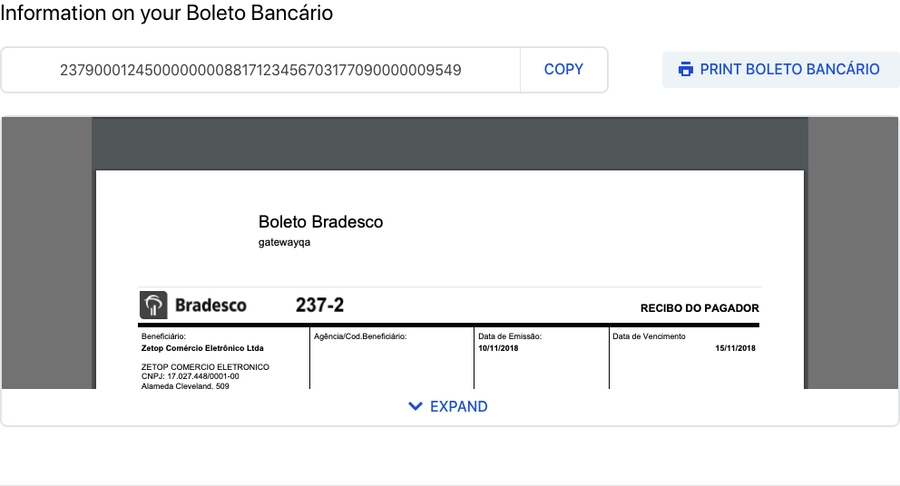Click the "RECIBO DO PAGADOR" heading
900x486 pixels.
click(699, 308)
